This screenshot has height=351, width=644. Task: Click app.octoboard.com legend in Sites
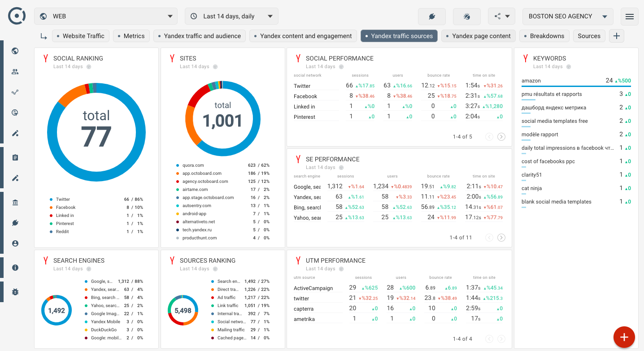coord(223,173)
